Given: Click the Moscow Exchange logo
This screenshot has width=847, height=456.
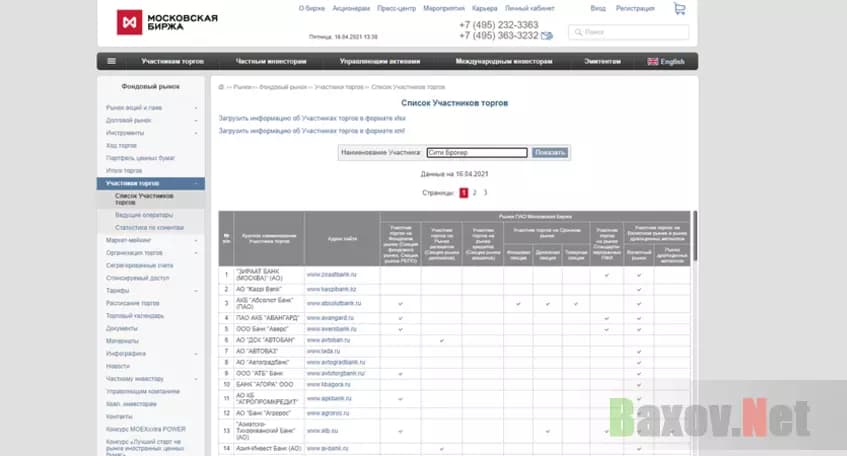Looking at the screenshot, I should (167, 22).
